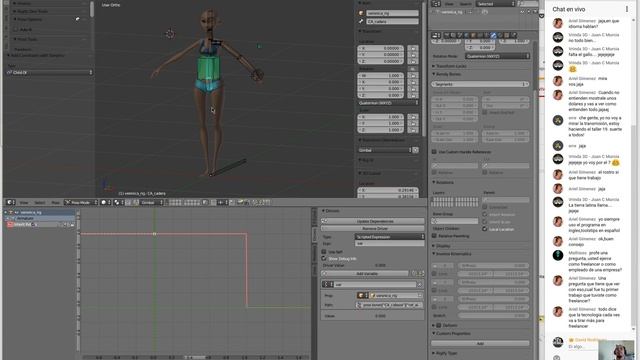Viewport: 640px width, 360px height.
Task: Open the Gimbal transform orientation dropdown in the header
Action: 151,202
